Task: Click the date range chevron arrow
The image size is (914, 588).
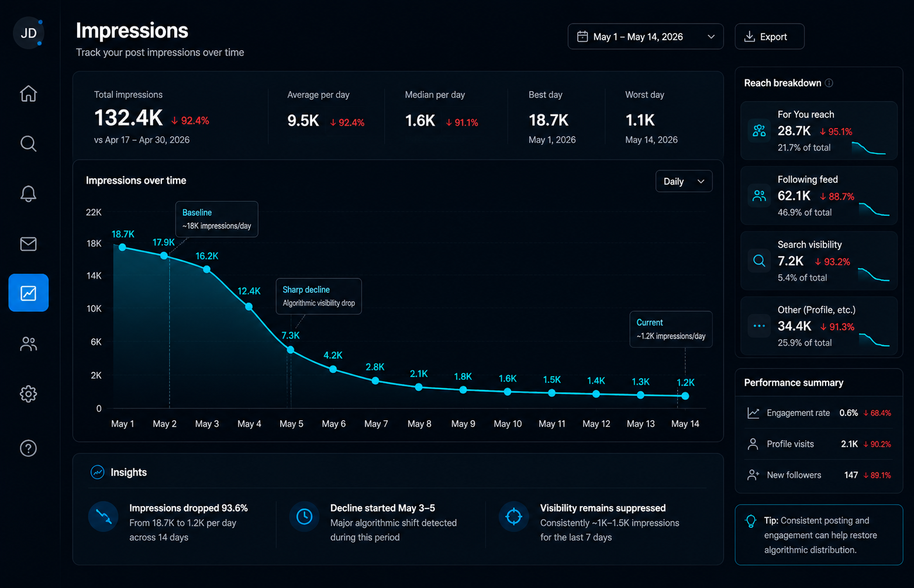Action: click(711, 36)
